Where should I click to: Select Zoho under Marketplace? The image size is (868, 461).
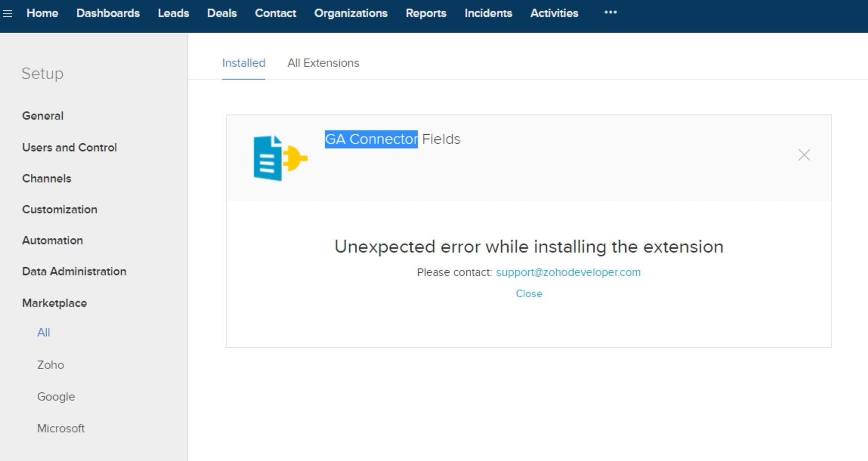[x=50, y=365]
